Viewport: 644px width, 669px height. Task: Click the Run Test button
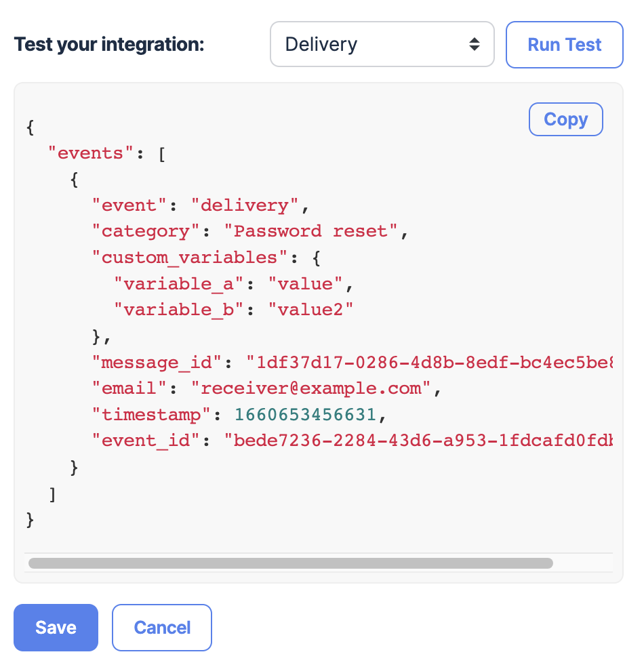(564, 45)
